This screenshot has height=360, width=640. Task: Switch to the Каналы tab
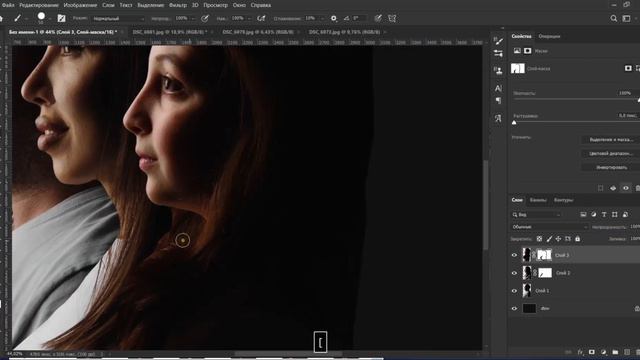538,200
